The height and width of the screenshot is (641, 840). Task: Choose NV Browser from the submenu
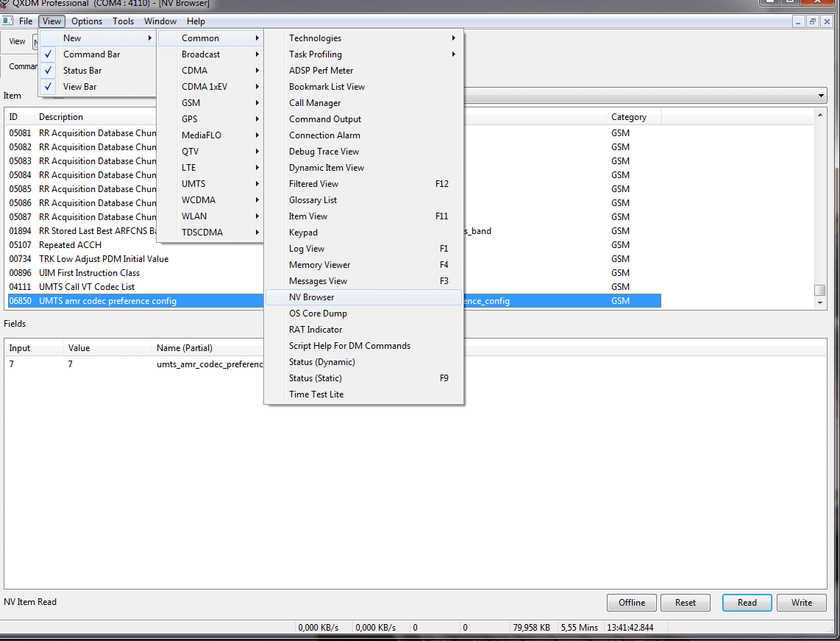pyautogui.click(x=364, y=297)
